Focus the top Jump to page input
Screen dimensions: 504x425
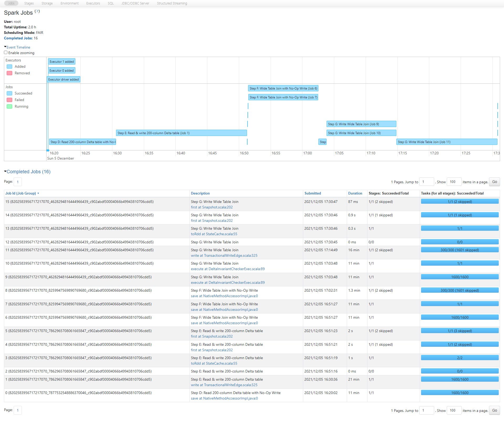click(x=427, y=182)
